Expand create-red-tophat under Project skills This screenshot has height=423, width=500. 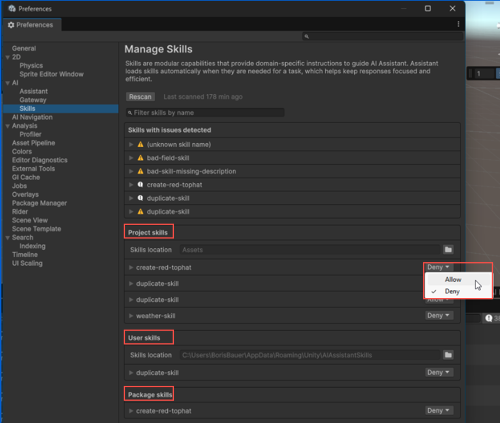pyautogui.click(x=131, y=267)
